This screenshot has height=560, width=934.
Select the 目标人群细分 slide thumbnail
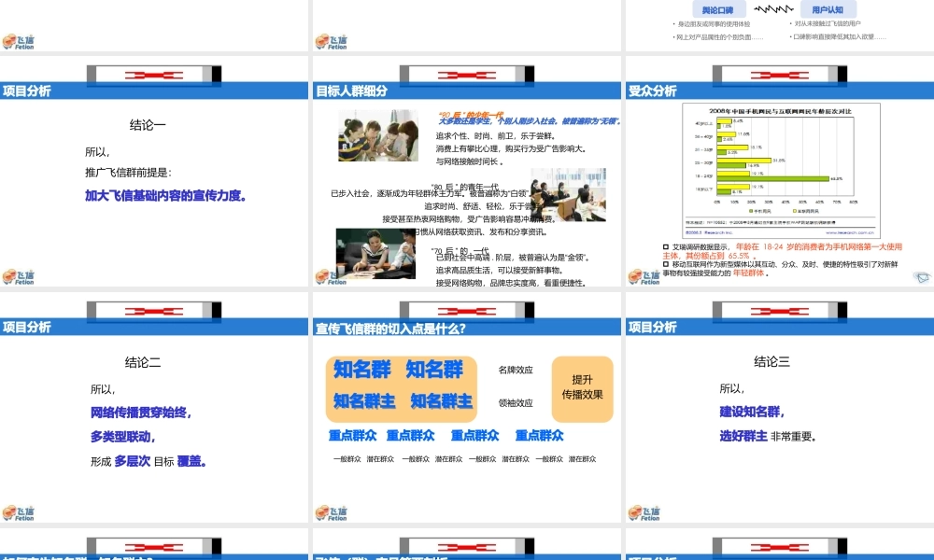[x=466, y=172]
